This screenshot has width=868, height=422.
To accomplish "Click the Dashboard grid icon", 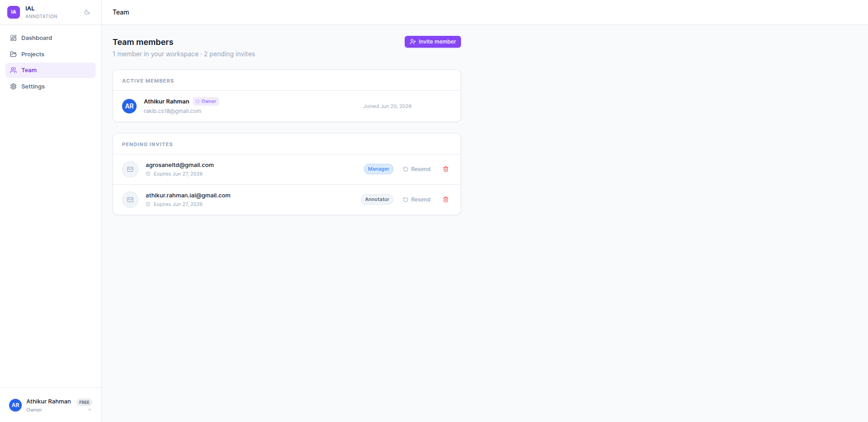I will point(14,38).
